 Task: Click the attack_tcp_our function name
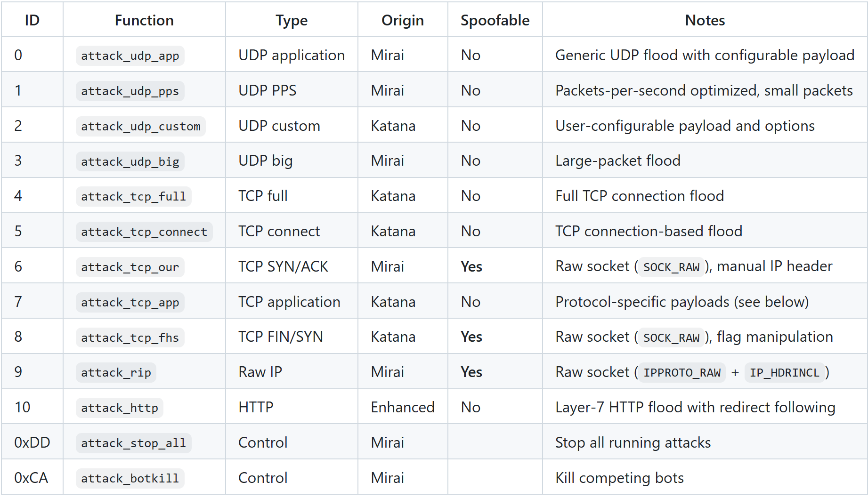coord(130,267)
